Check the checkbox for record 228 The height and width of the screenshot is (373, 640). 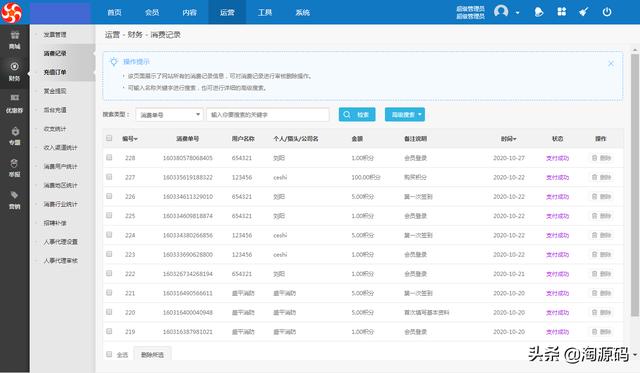109,157
